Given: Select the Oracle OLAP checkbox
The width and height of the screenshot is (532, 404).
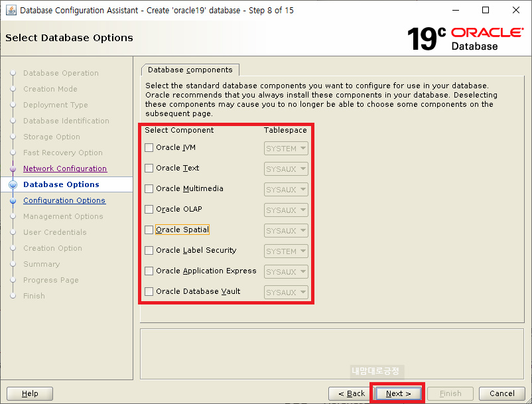Looking at the screenshot, I should [149, 209].
